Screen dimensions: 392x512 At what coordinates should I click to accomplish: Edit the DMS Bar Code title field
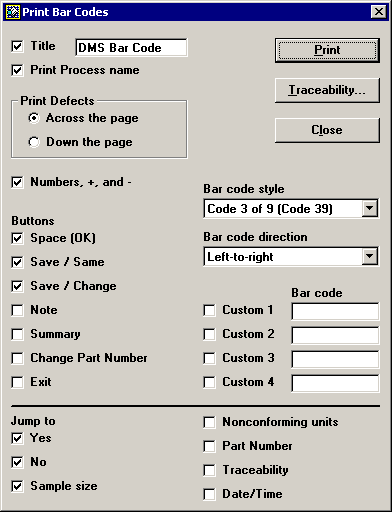click(131, 48)
